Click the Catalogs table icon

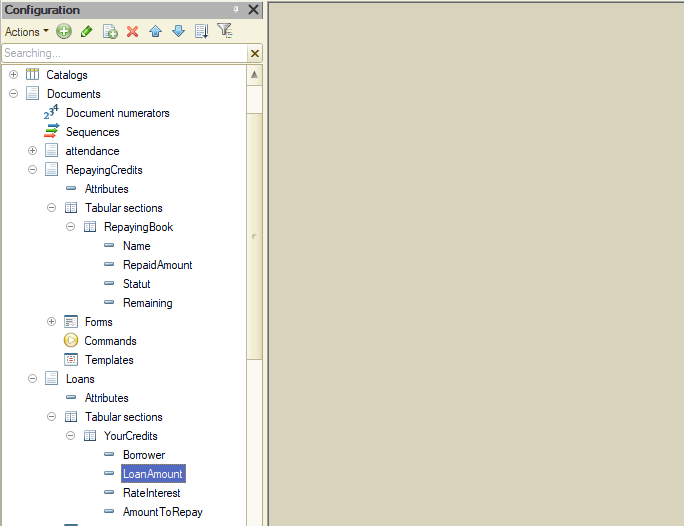coord(32,74)
